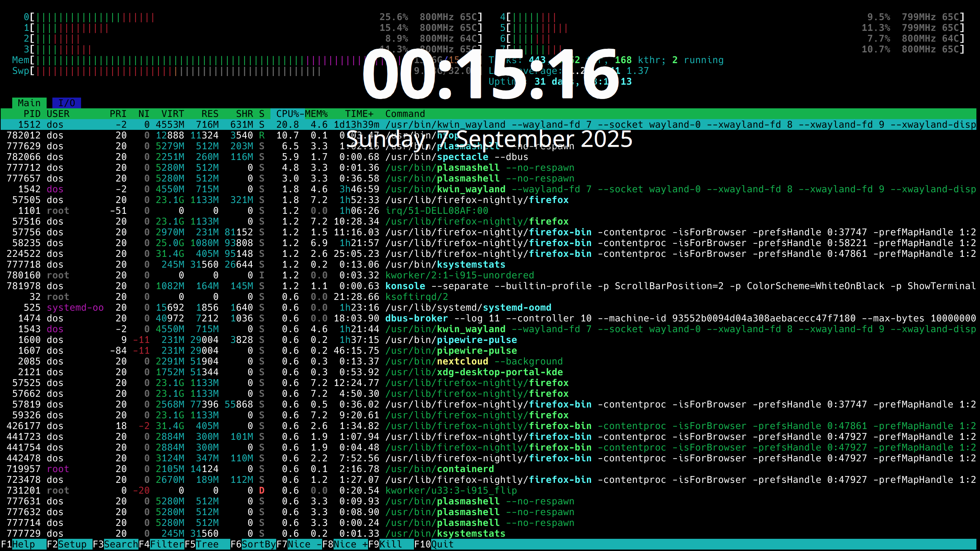
Task: Select the dbus-broker process row
Action: (x=489, y=318)
